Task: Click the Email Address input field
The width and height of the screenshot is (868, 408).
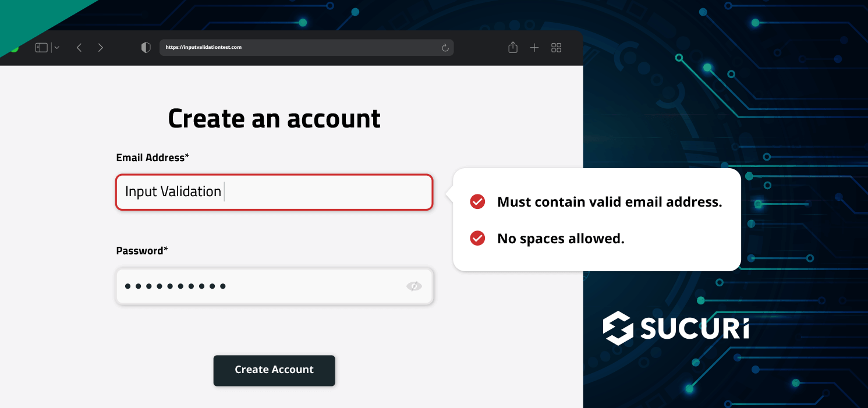Action: coord(274,192)
